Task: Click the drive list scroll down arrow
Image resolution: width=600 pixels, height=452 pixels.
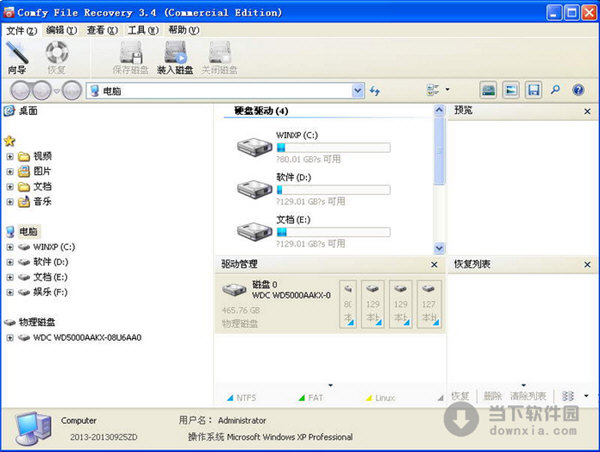Action: pos(439,248)
